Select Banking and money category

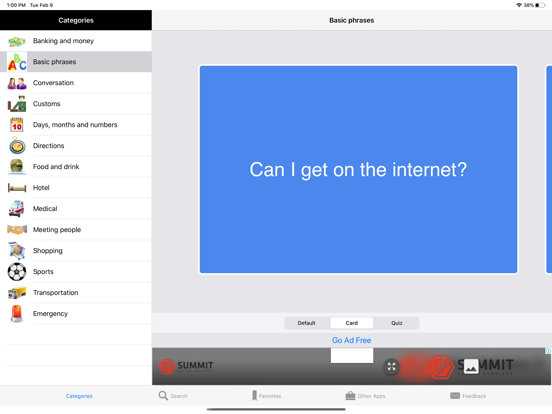[x=76, y=41]
